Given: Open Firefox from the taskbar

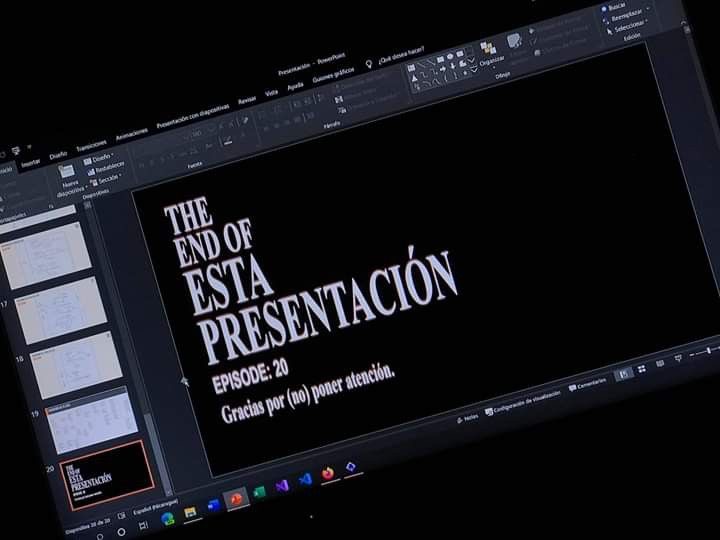Looking at the screenshot, I should click(x=328, y=473).
